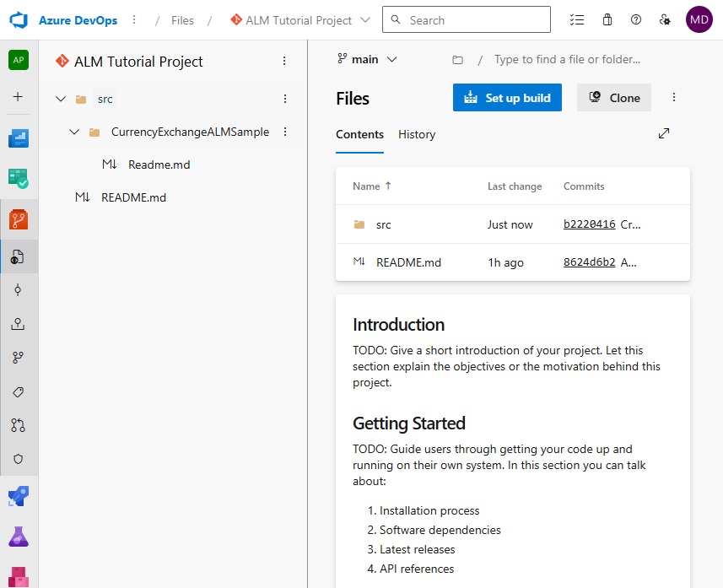This screenshot has height=588, width=723.
Task: Switch to the History tab
Action: (x=417, y=134)
